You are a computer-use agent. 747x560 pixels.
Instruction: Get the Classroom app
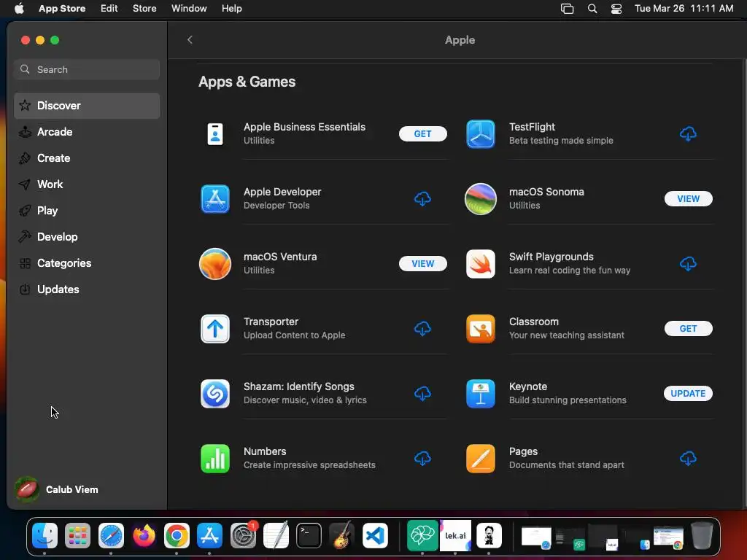(688, 329)
